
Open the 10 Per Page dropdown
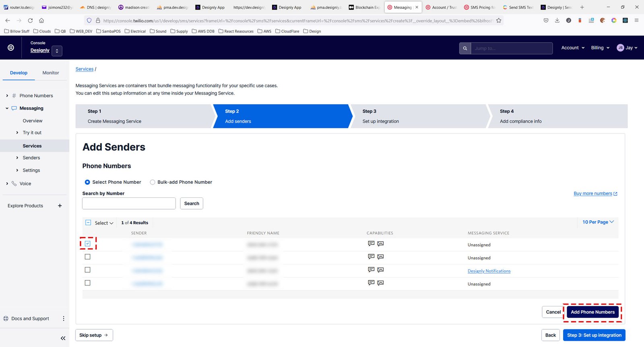pos(598,222)
